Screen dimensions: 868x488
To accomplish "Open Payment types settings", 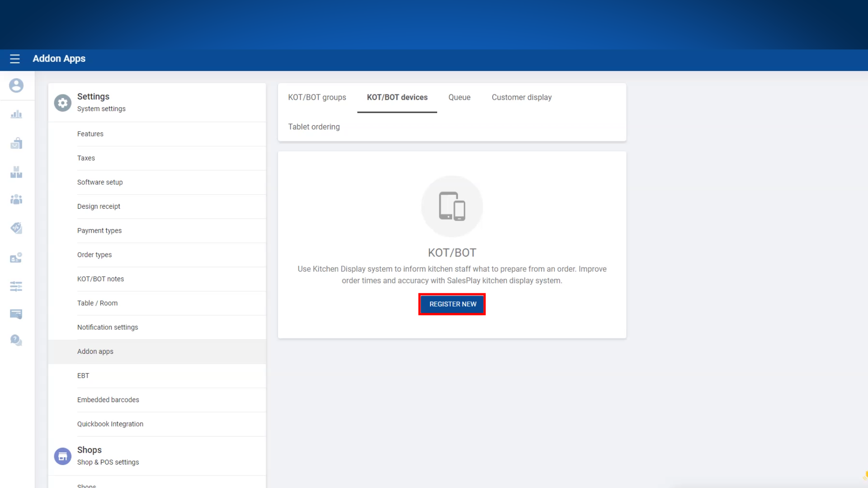I will (99, 230).
